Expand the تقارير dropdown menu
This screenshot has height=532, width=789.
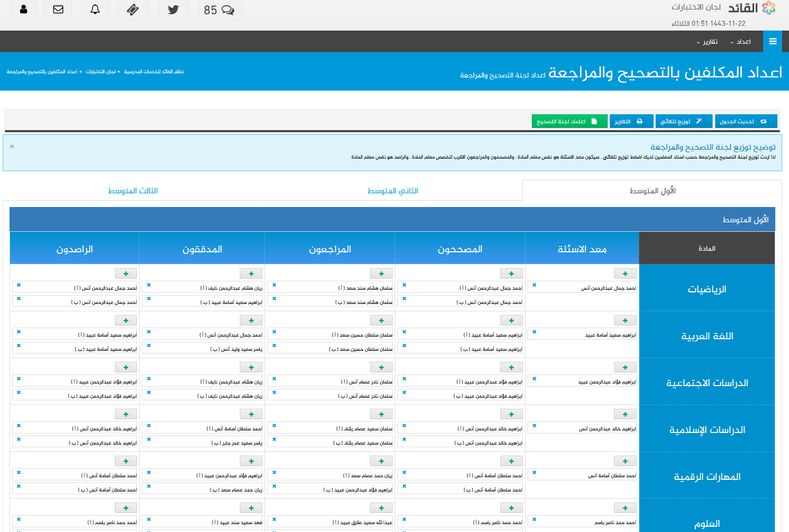click(707, 42)
